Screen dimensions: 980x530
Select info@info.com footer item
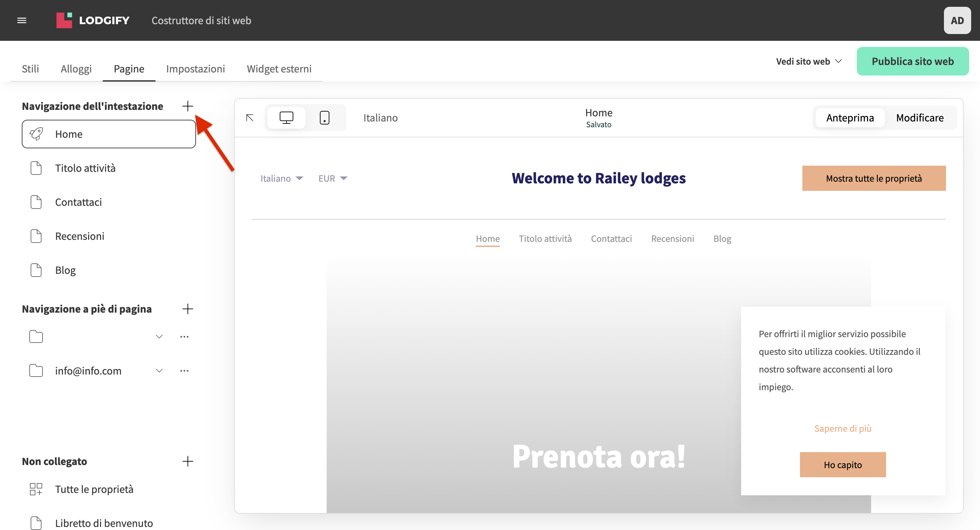(x=88, y=370)
